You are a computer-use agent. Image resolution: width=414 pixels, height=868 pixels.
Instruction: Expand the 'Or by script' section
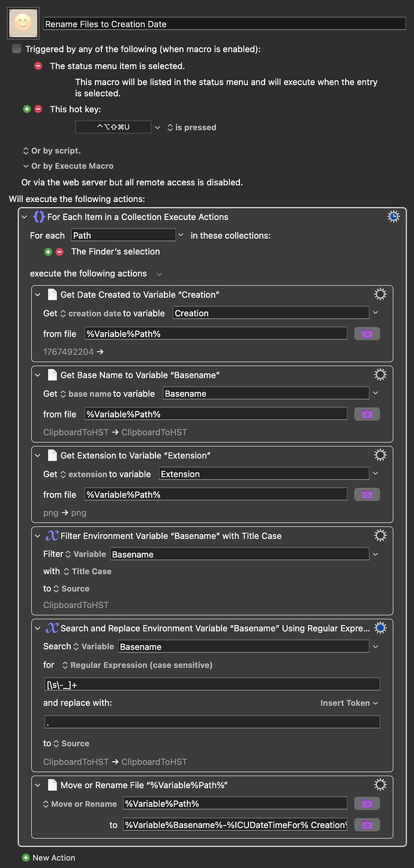51,151
